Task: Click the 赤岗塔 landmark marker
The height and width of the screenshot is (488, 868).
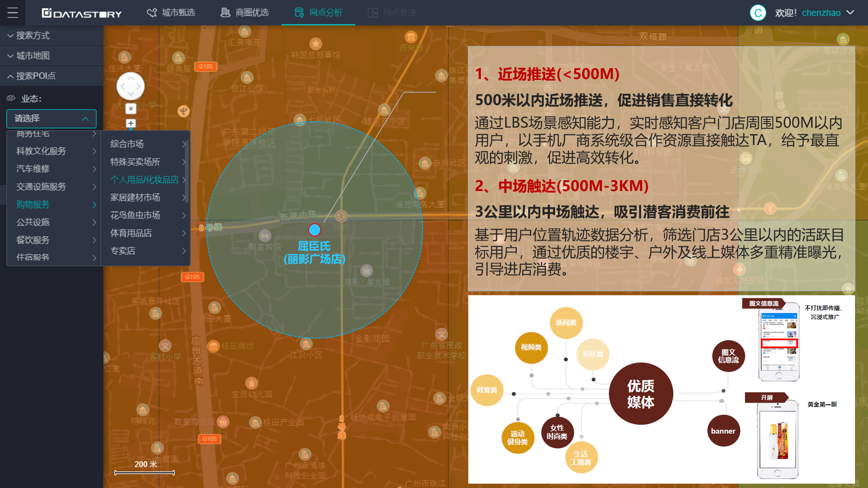Action: point(411,37)
